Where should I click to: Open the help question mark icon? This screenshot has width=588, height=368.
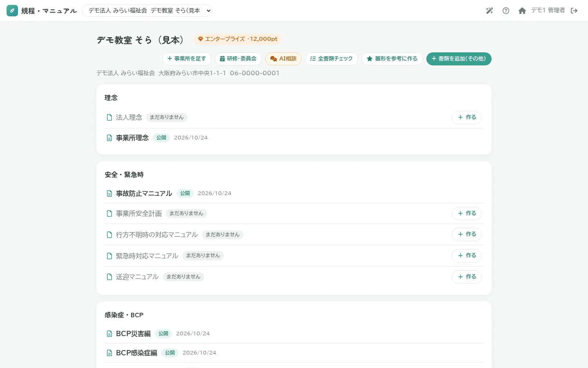pyautogui.click(x=506, y=11)
